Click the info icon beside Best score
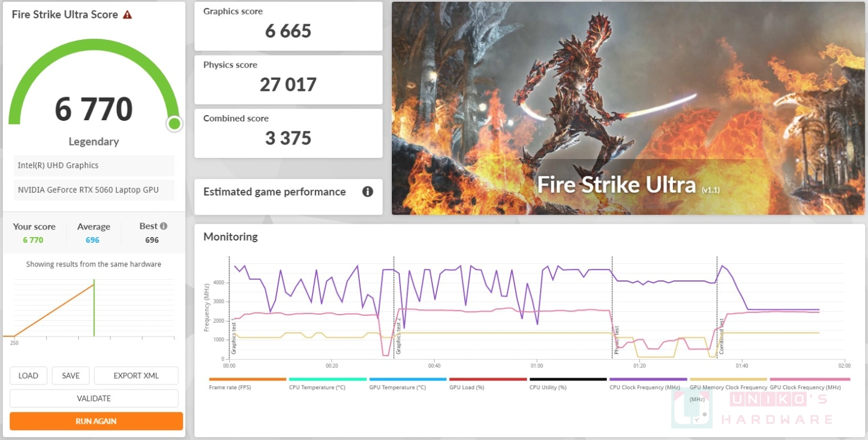Screen dimensions: 868x440 click(x=164, y=226)
